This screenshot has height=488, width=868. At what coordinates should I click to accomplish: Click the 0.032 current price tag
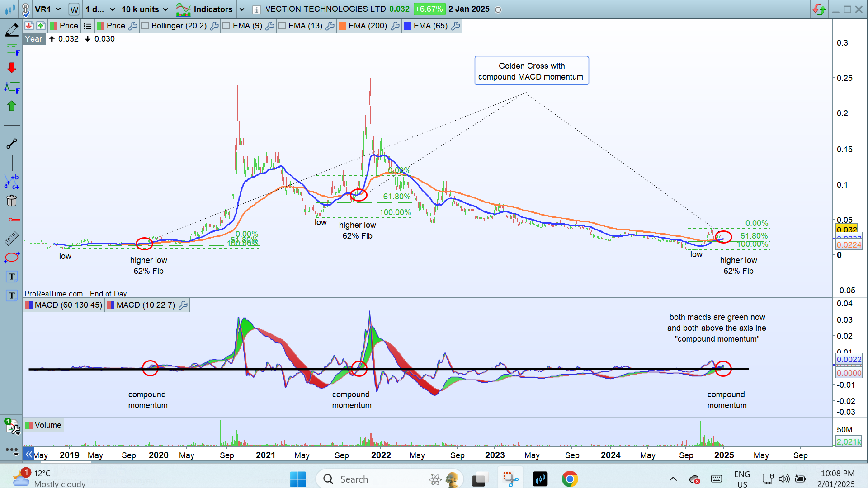point(847,229)
